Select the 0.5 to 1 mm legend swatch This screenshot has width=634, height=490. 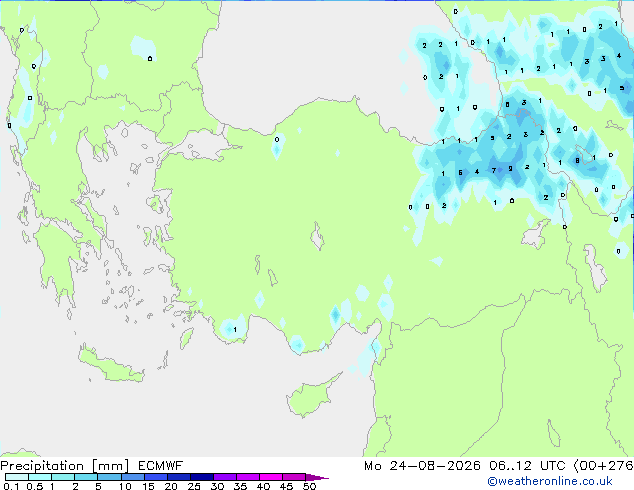(x=40, y=477)
